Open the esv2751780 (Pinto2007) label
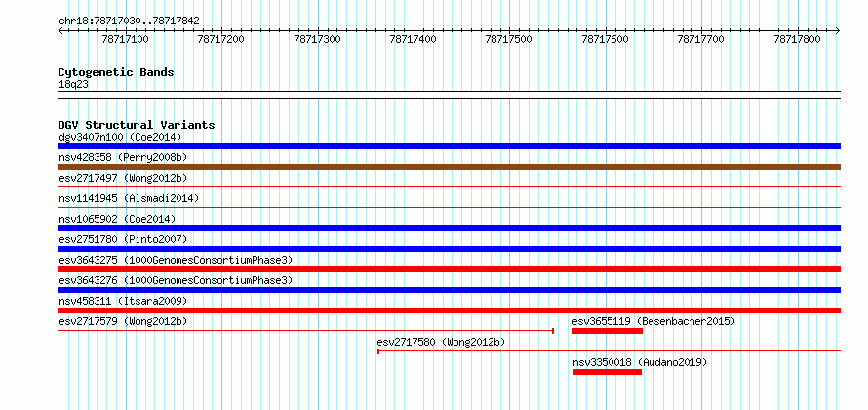868x410 pixels. (x=123, y=239)
